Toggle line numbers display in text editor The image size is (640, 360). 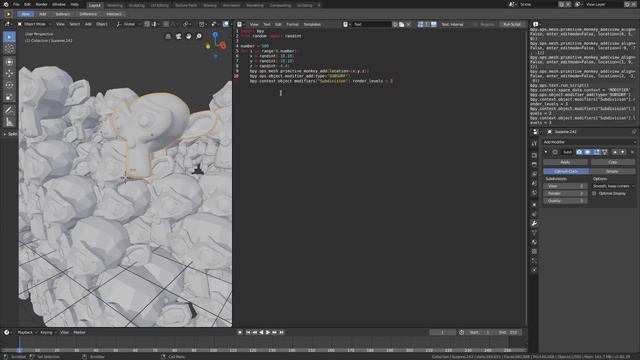tap(420, 24)
